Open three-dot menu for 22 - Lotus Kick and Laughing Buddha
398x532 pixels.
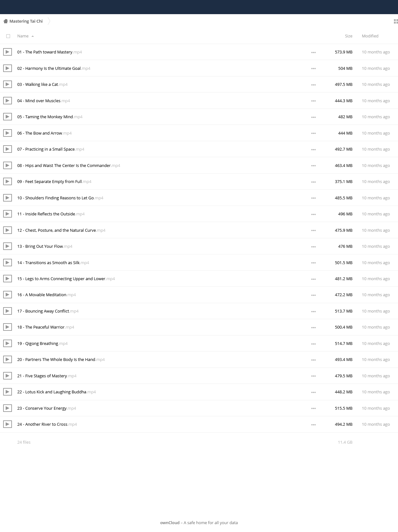[x=313, y=392]
